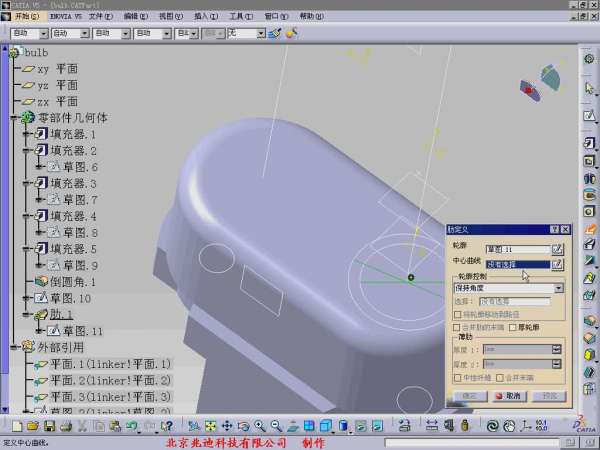
Task: Open the 文件 menu
Action: tap(101, 16)
